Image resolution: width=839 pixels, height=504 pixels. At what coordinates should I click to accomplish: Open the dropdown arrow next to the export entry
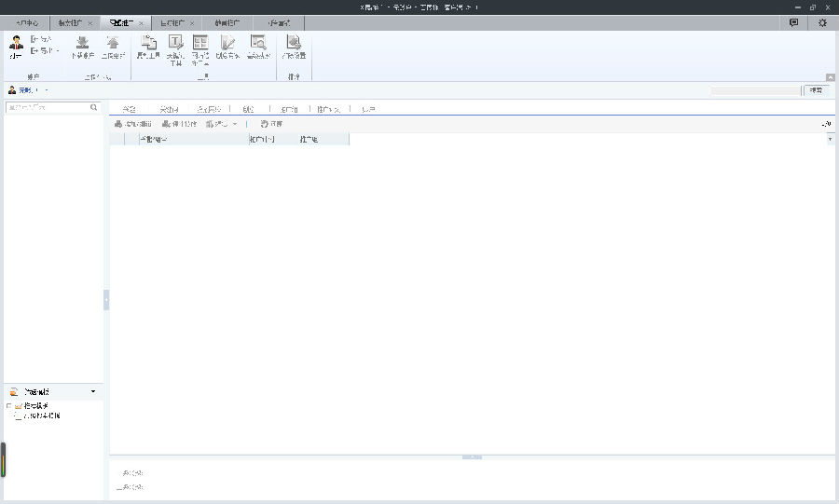click(x=57, y=51)
